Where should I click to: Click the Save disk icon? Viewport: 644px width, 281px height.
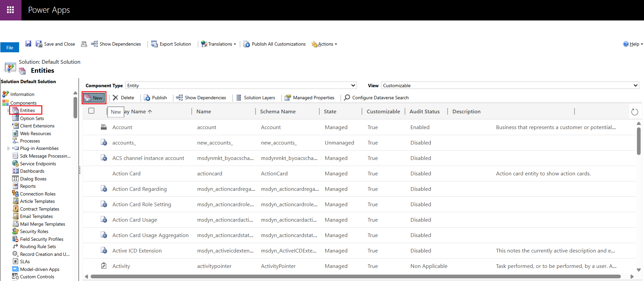[28, 44]
